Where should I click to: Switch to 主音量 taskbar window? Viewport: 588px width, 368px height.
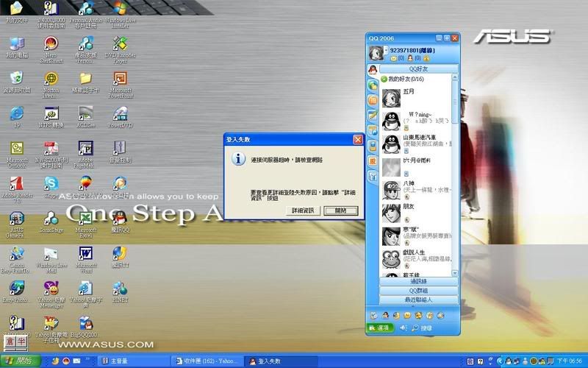[132, 361]
